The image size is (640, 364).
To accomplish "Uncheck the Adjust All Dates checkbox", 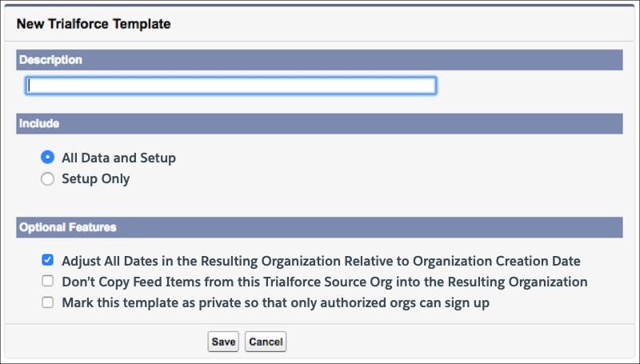I will coord(48,260).
